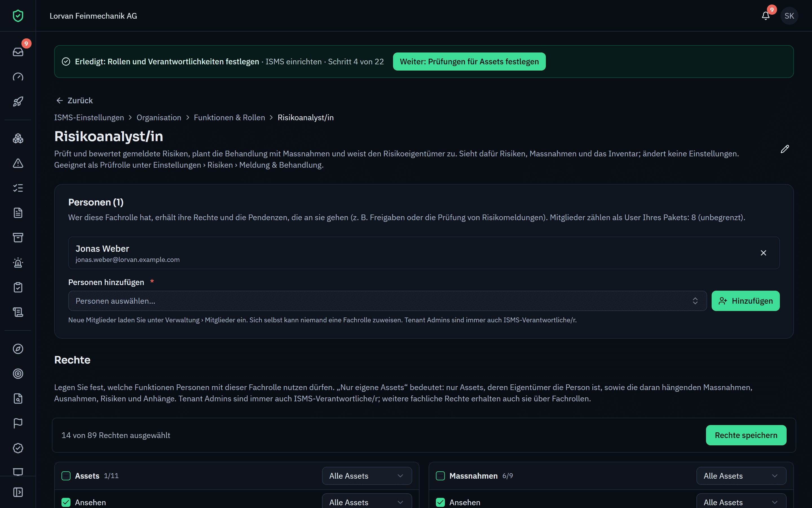Remove Jonas Weber from the role
The height and width of the screenshot is (508, 812).
coord(763,253)
